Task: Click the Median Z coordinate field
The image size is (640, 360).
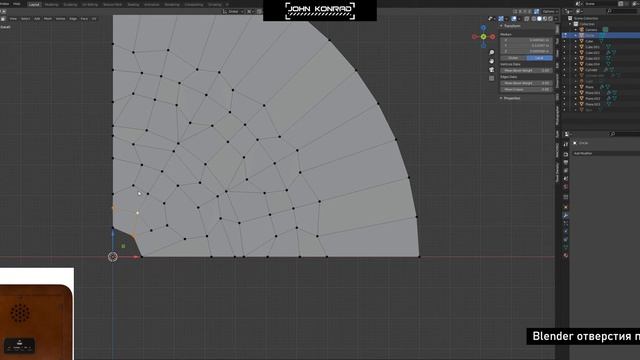Action: pyautogui.click(x=526, y=51)
